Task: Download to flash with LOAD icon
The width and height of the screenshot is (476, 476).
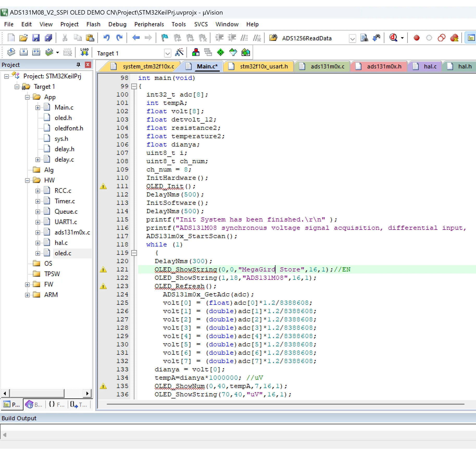Action: [x=84, y=53]
